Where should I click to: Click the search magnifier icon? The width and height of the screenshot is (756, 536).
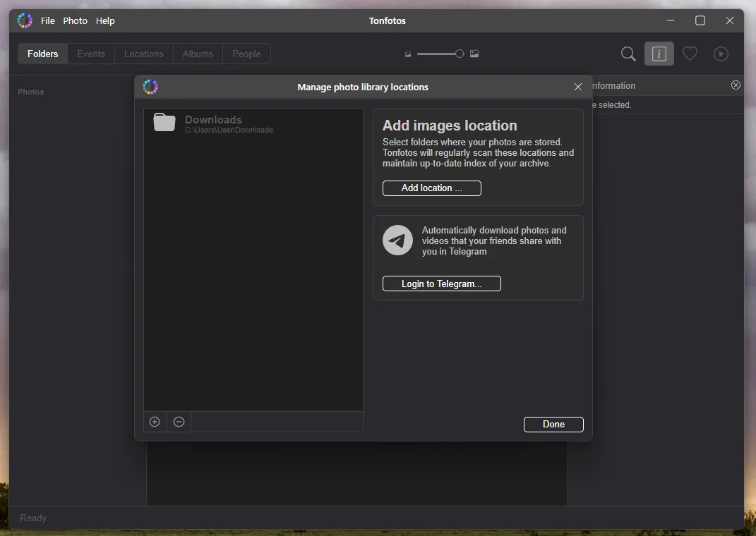coord(628,54)
